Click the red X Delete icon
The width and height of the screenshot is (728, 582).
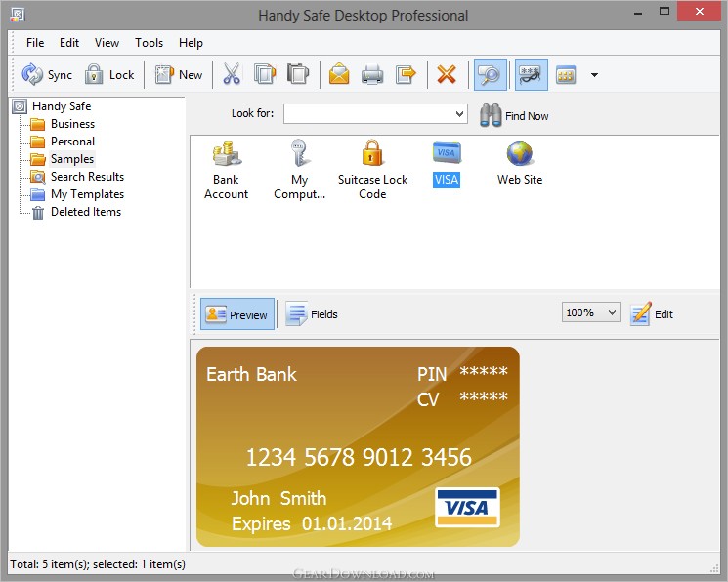click(447, 75)
